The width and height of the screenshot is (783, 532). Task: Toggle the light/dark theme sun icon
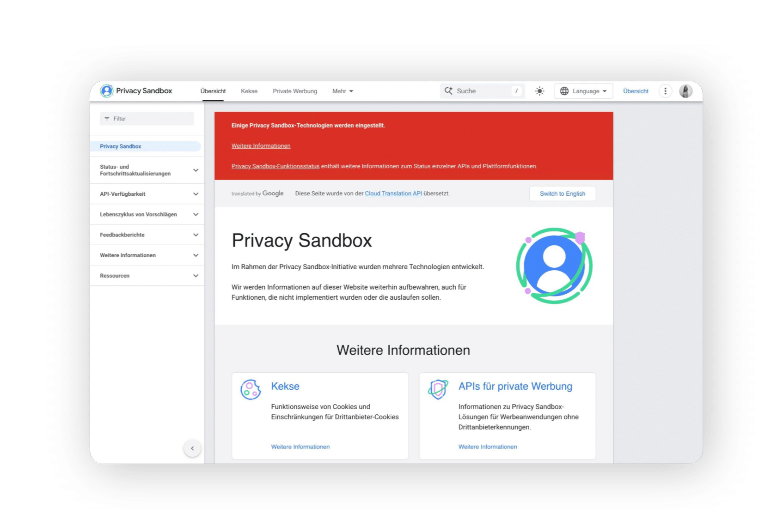pyautogui.click(x=539, y=91)
